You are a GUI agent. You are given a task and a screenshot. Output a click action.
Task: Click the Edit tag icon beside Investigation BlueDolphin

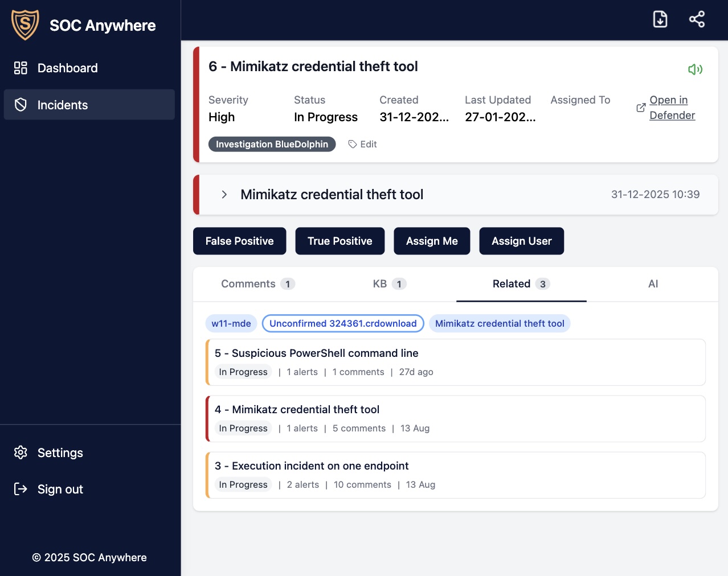coord(353,144)
